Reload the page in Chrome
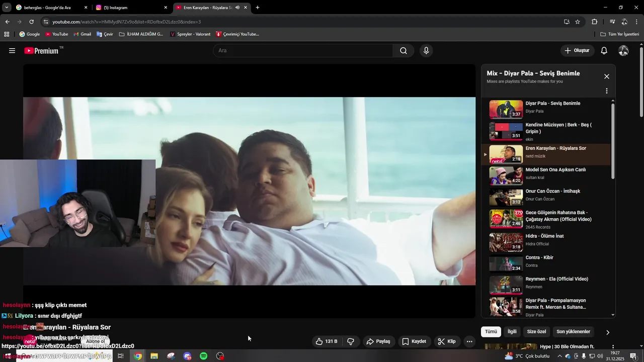Viewport: 644px width, 362px height. pyautogui.click(x=31, y=22)
